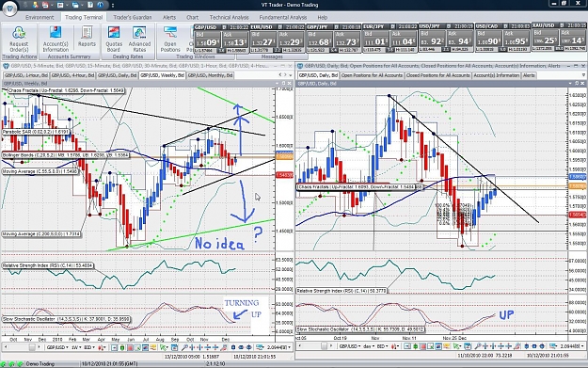Click the GBP/USD Bid price button
Viewport: 588px width, 368px height.
[207, 40]
